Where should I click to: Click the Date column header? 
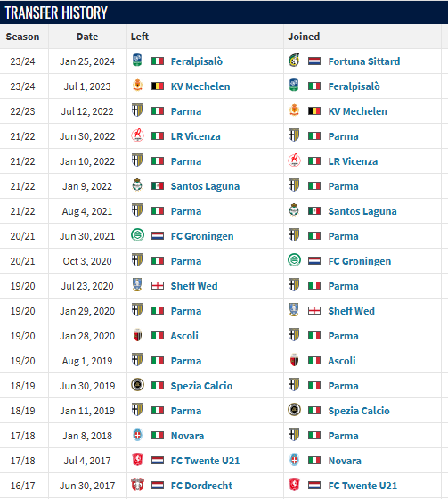pos(87,37)
